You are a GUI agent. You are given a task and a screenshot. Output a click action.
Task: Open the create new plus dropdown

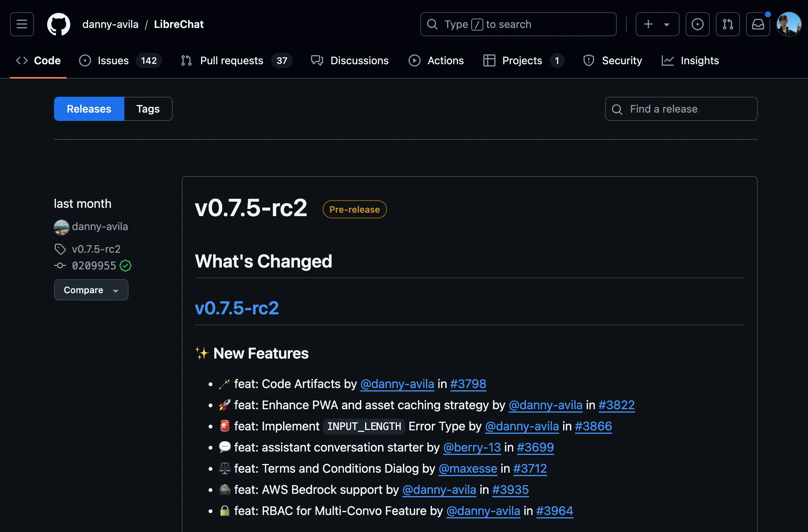pyautogui.click(x=657, y=24)
